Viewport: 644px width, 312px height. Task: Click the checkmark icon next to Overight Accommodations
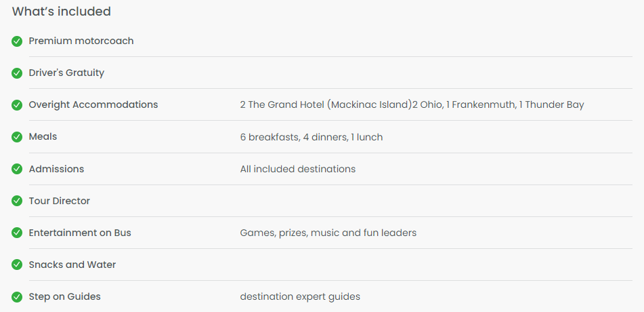click(17, 105)
